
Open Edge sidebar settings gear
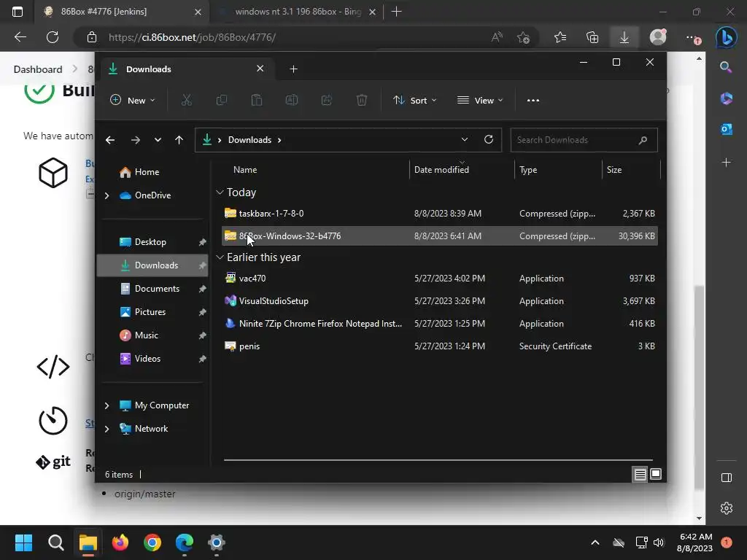(726, 508)
